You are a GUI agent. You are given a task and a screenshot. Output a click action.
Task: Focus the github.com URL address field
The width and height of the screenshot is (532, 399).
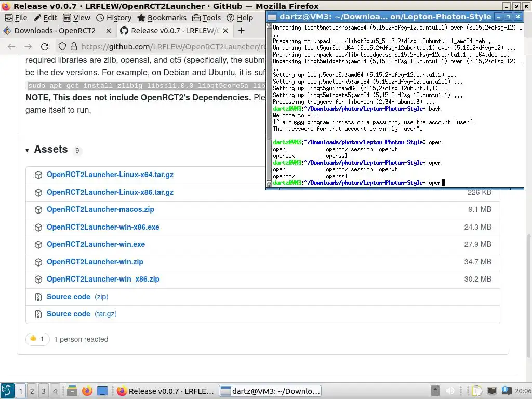click(x=173, y=46)
